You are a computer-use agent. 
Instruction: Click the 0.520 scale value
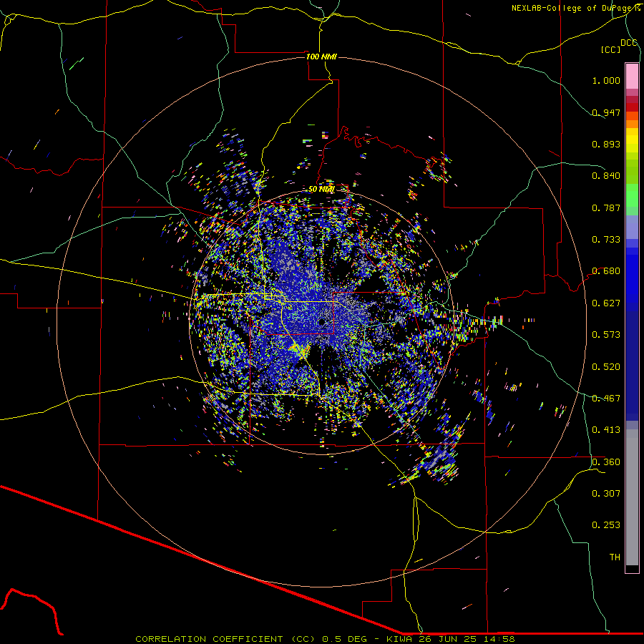click(x=606, y=367)
